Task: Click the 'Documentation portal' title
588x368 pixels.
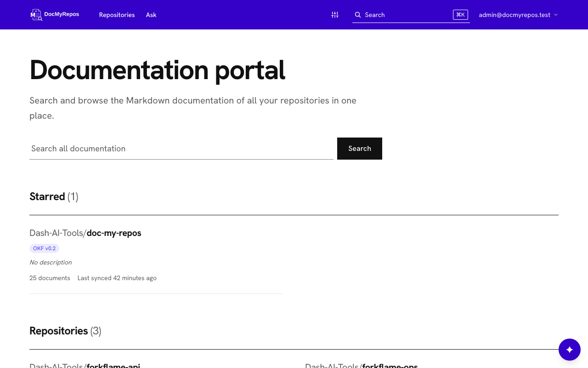Action: pos(158,70)
